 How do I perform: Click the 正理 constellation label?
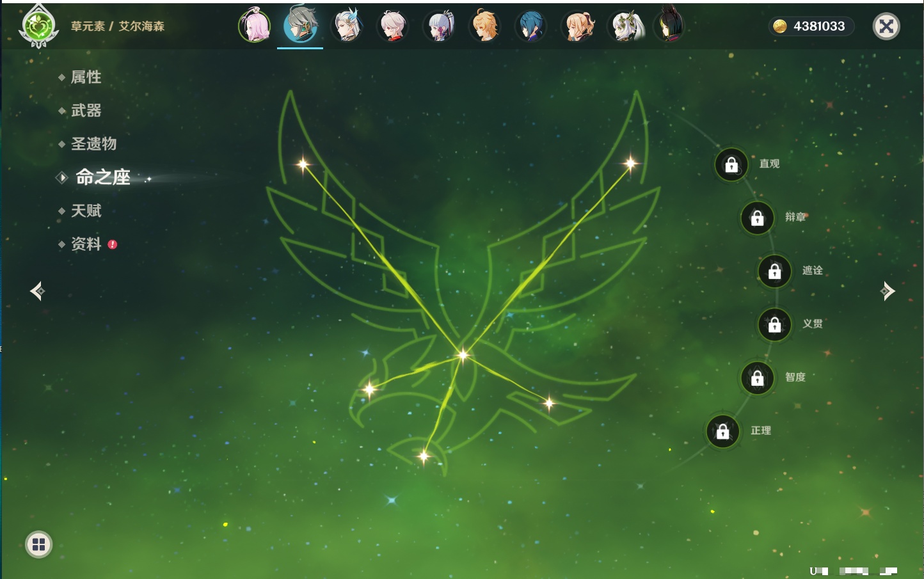point(761,431)
